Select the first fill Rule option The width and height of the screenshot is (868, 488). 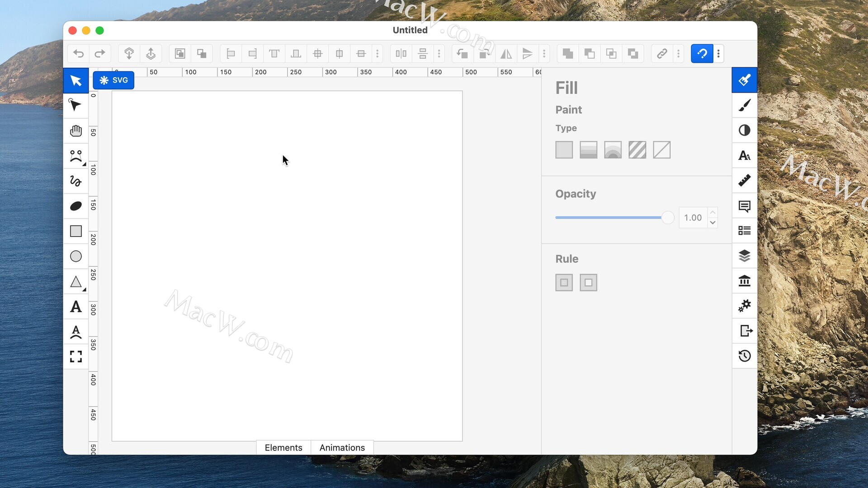[x=564, y=282]
